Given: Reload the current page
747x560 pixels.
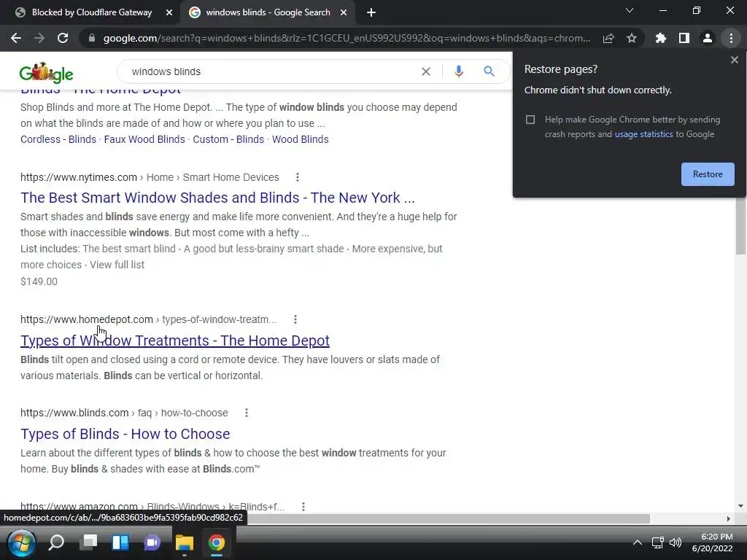Looking at the screenshot, I should [x=63, y=38].
